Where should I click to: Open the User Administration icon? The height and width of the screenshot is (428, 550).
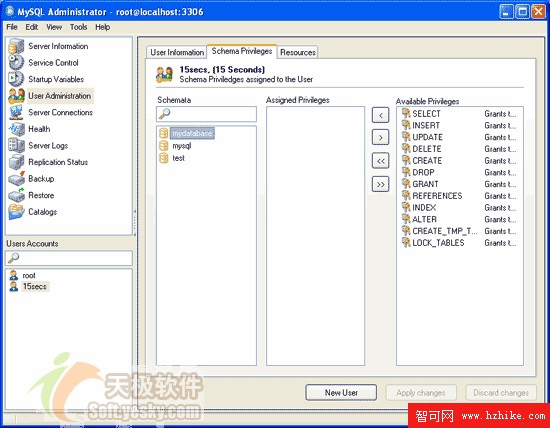click(x=16, y=96)
